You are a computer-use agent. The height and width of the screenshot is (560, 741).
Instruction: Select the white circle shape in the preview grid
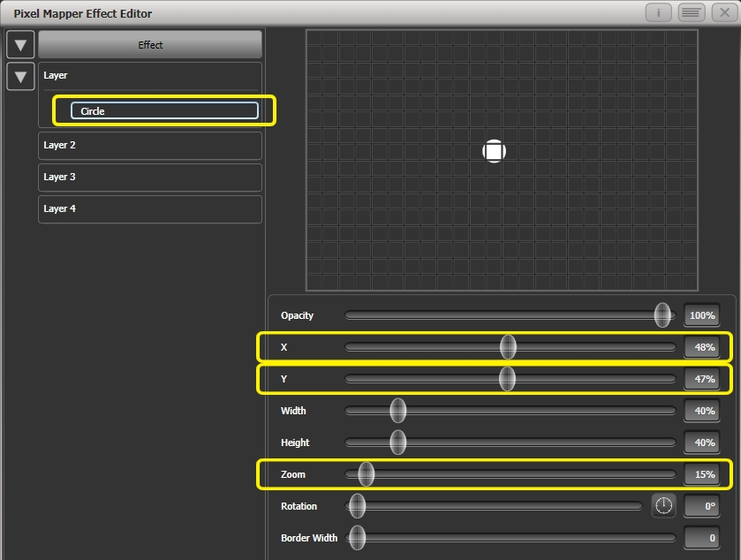[x=494, y=150]
